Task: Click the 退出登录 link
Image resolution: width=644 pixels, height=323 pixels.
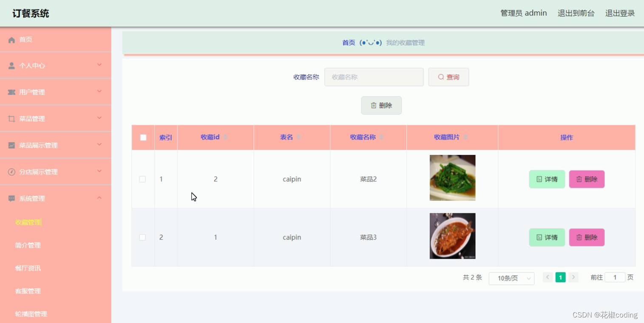Action: (x=620, y=13)
